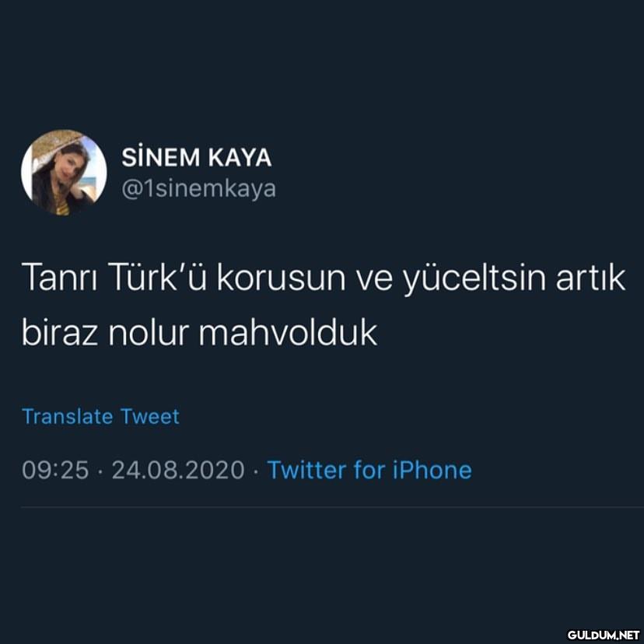Click the word Tweet in Translate Tweet
Image resolution: width=644 pixels, height=644 pixels.
pyautogui.click(x=150, y=416)
